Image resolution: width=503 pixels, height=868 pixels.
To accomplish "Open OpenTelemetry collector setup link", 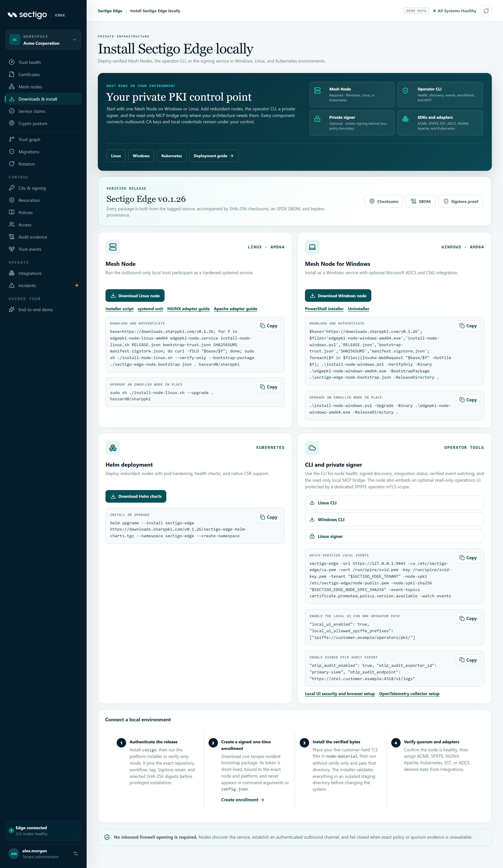I will point(409,694).
